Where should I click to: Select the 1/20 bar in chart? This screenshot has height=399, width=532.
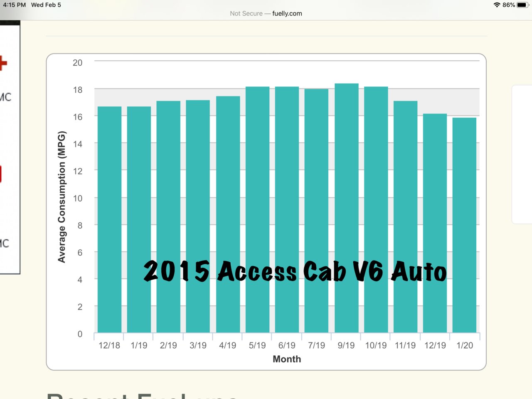tap(464, 225)
